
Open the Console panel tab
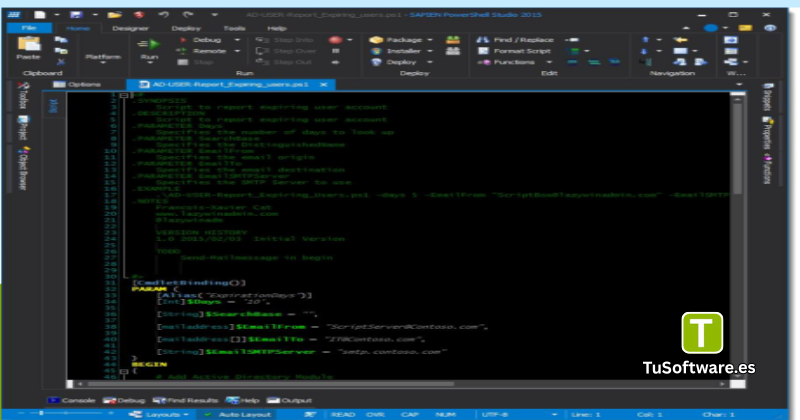tap(71, 401)
